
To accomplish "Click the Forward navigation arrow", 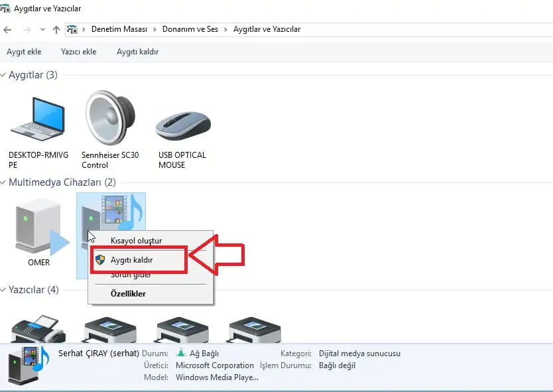I will [27, 30].
